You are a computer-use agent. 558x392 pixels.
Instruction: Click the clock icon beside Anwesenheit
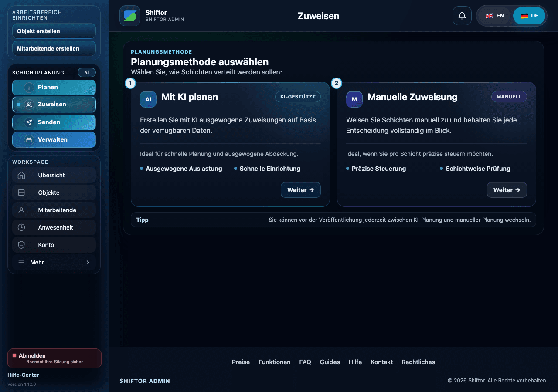tap(21, 227)
